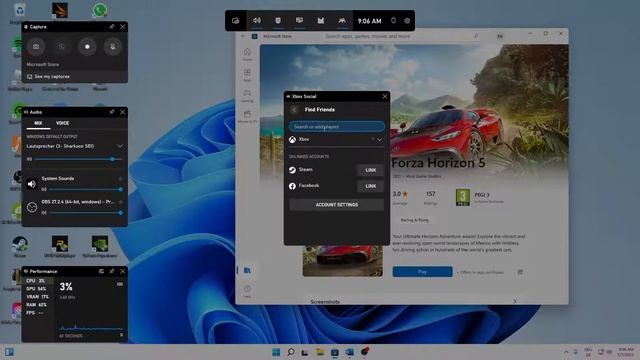The image size is (640, 360).
Task: Switch to the MIX tab in Audio
Action: tap(38, 123)
